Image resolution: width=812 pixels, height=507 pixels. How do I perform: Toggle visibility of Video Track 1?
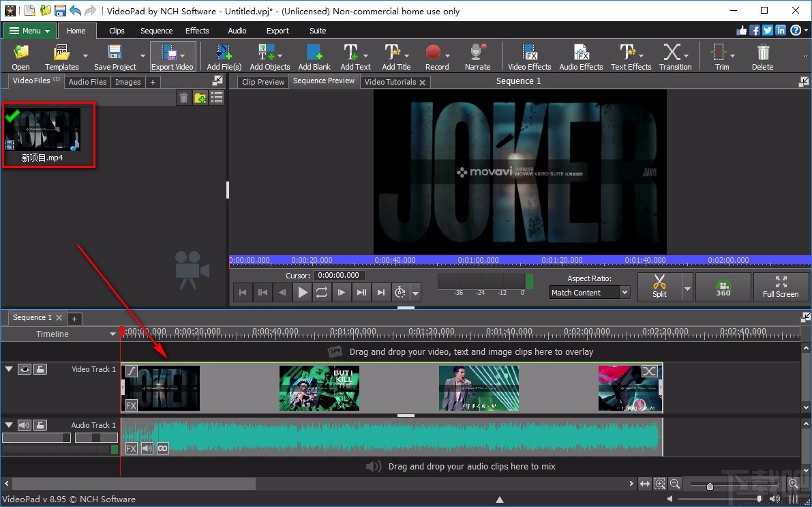25,368
